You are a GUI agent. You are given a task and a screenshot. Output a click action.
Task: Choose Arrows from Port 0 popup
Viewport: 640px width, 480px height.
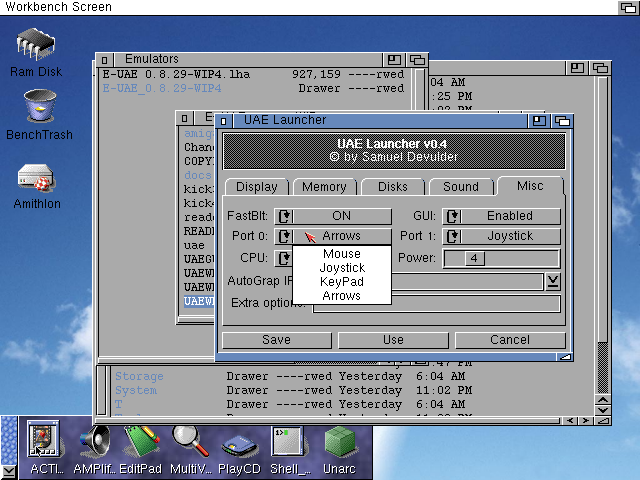click(342, 296)
